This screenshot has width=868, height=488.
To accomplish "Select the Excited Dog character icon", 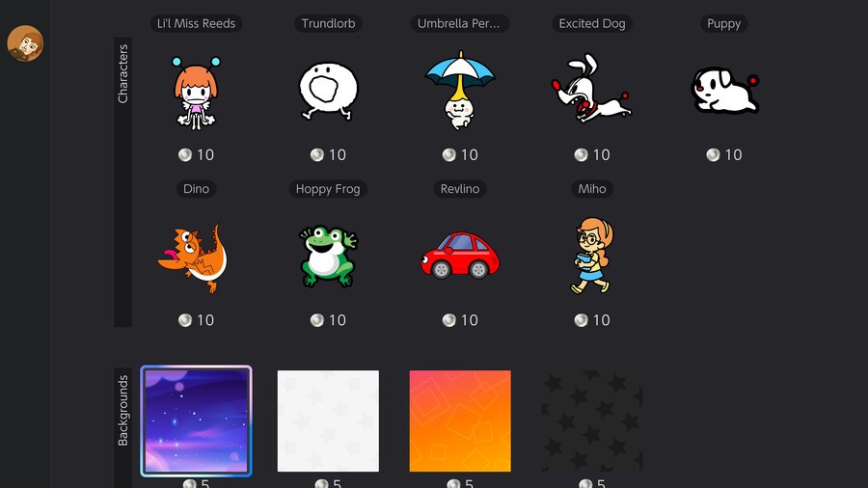I will 591,88.
